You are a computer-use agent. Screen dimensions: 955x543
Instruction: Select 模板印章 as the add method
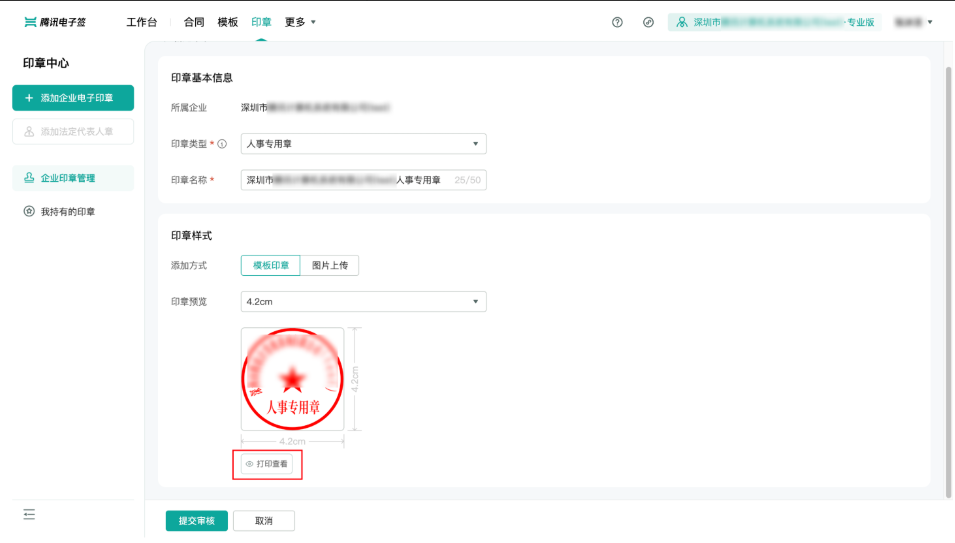[x=270, y=266]
